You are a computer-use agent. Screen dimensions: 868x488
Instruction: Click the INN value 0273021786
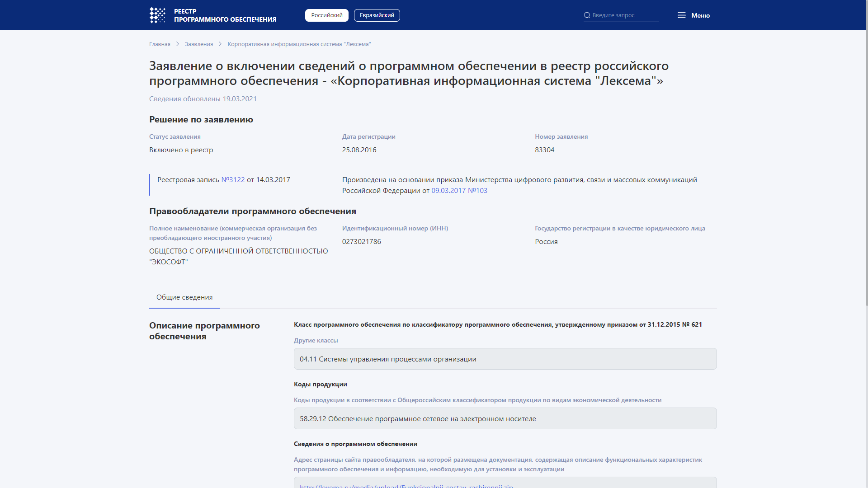(x=362, y=242)
